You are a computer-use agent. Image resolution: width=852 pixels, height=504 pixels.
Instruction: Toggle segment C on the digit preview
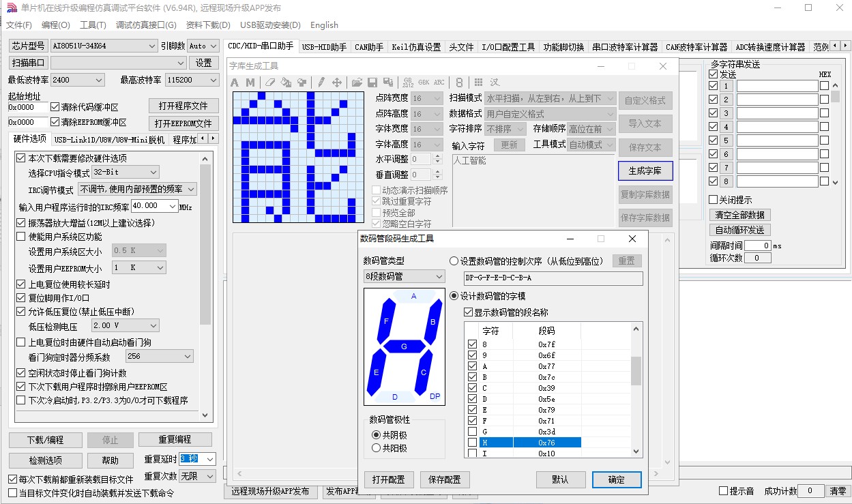click(423, 372)
